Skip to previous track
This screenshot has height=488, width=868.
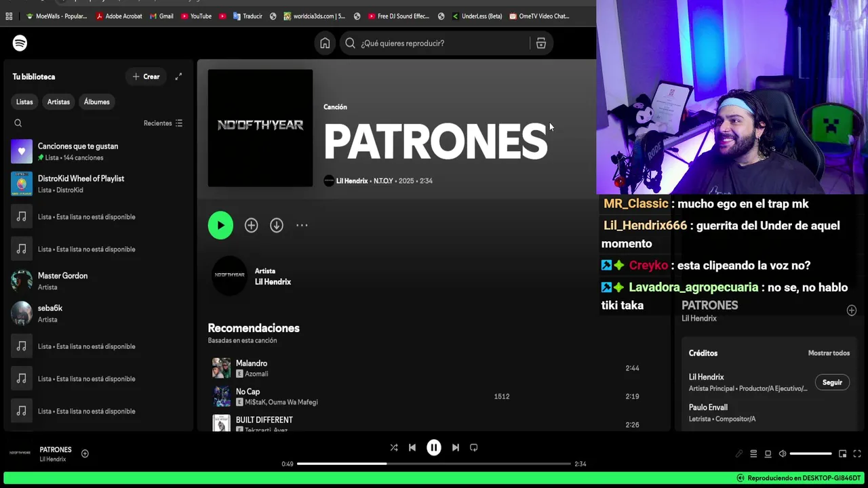(412, 447)
